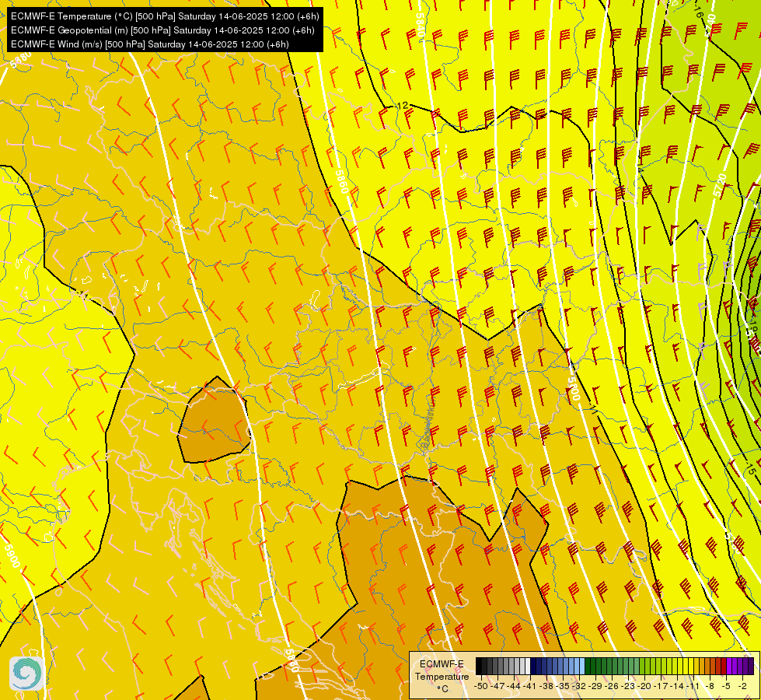Click the -50 value on the temperature legend

(480, 686)
